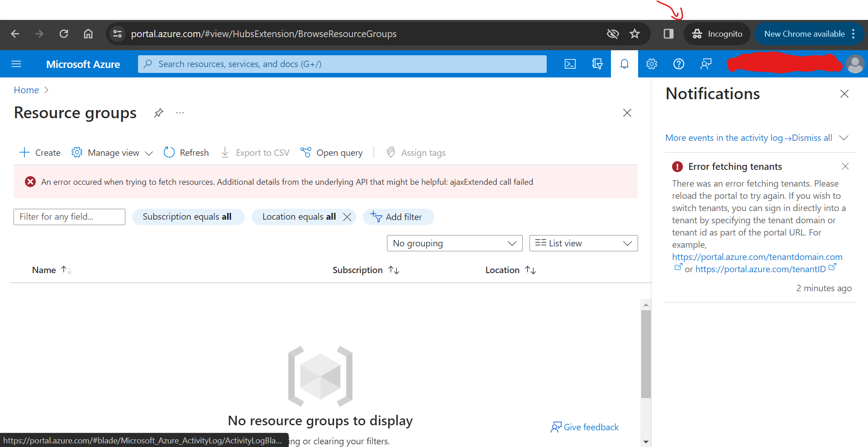Click the Filter for any field box
The height and width of the screenshot is (447, 868).
pos(69,217)
